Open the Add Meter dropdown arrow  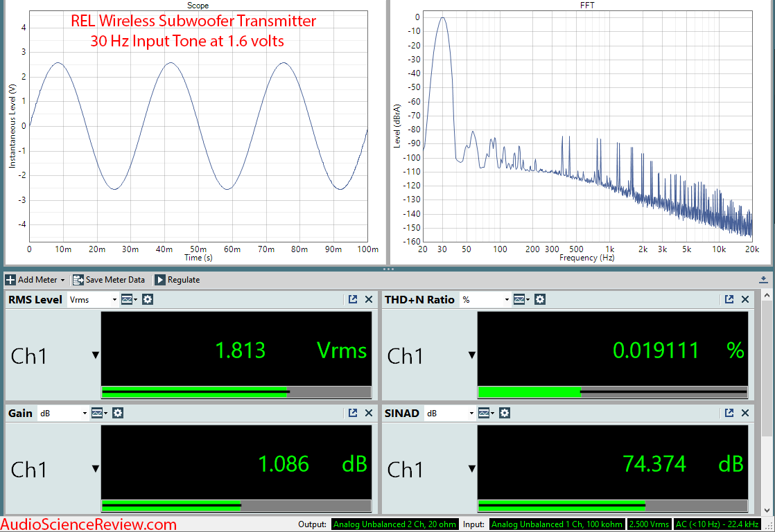(x=63, y=280)
